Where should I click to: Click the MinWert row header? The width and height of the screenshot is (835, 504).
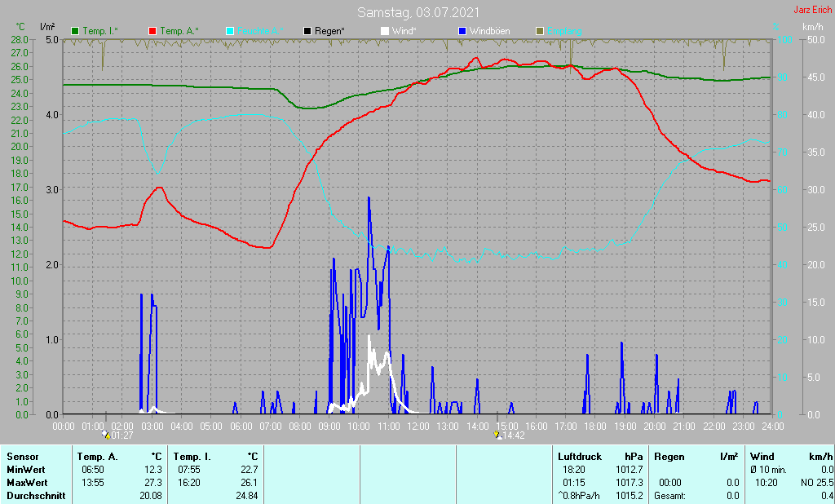26,470
